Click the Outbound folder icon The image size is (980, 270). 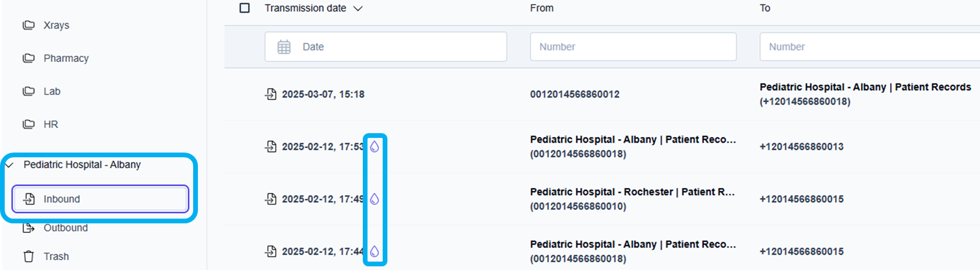pos(29,228)
